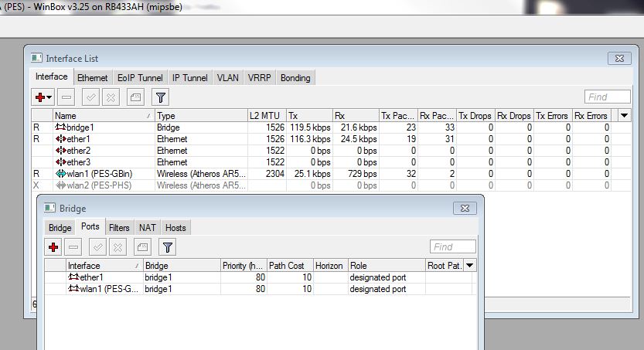Open the Bonding tab
The height and width of the screenshot is (350, 644).
click(x=295, y=77)
